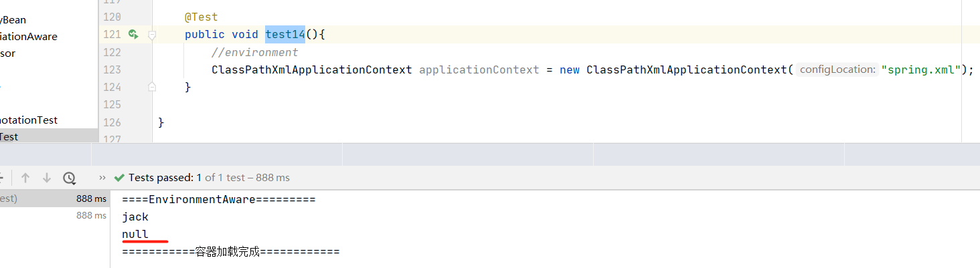This screenshot has width=980, height=268.
Task: Click the configLocation parameter hint
Action: pos(837,70)
